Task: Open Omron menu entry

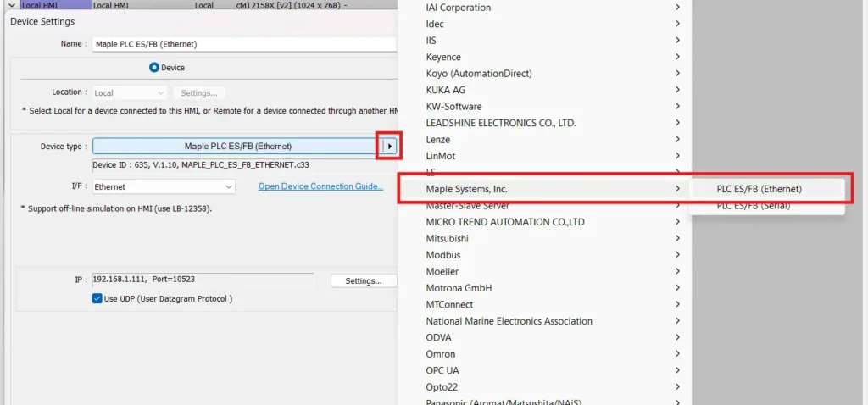Action: click(x=544, y=354)
